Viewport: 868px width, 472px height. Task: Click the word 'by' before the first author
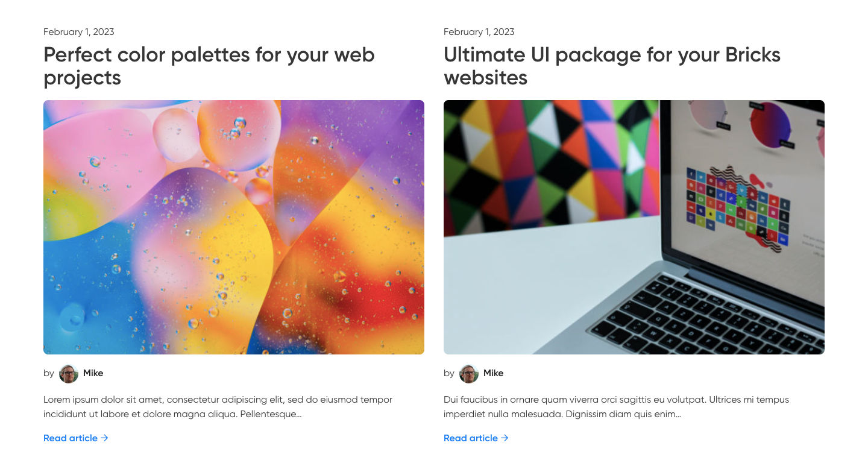[x=49, y=373]
